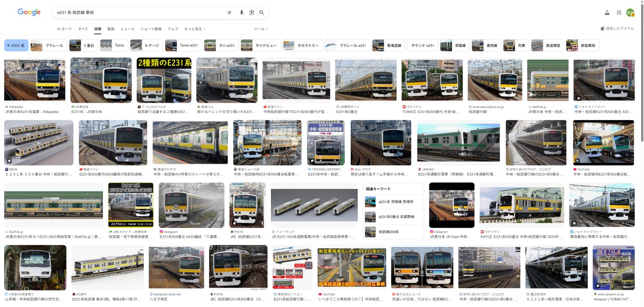Open 保存したアイテム saved items
This screenshot has width=644, height=307.
click(617, 29)
